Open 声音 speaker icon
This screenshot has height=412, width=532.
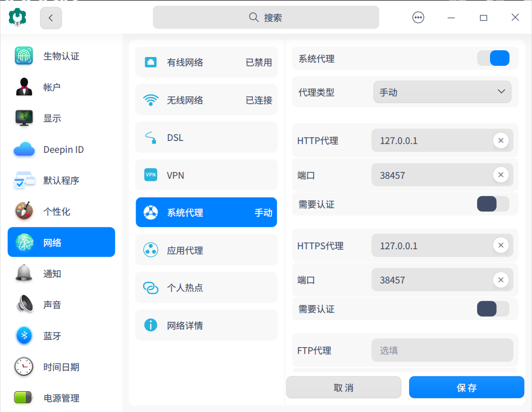tap(24, 304)
